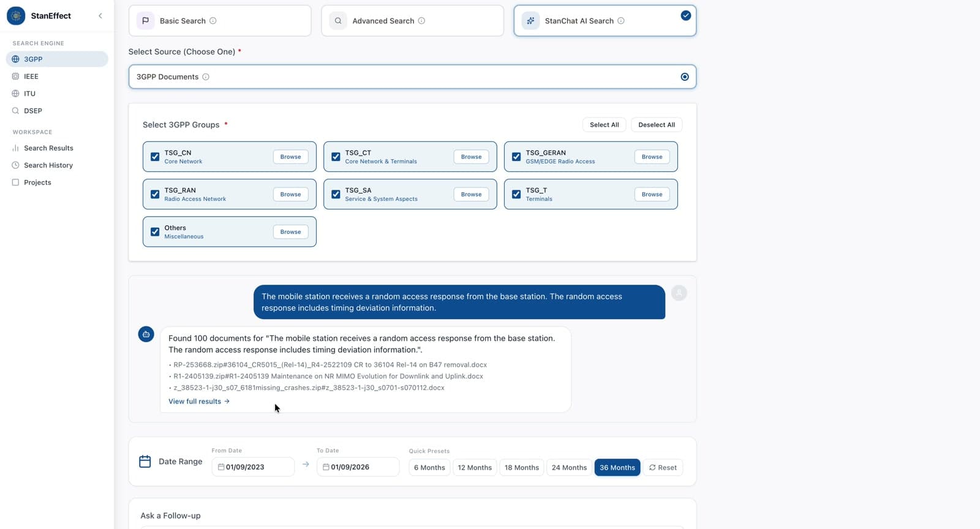Browse the TSG_SA group
This screenshot has width=980, height=529.
[471, 194]
